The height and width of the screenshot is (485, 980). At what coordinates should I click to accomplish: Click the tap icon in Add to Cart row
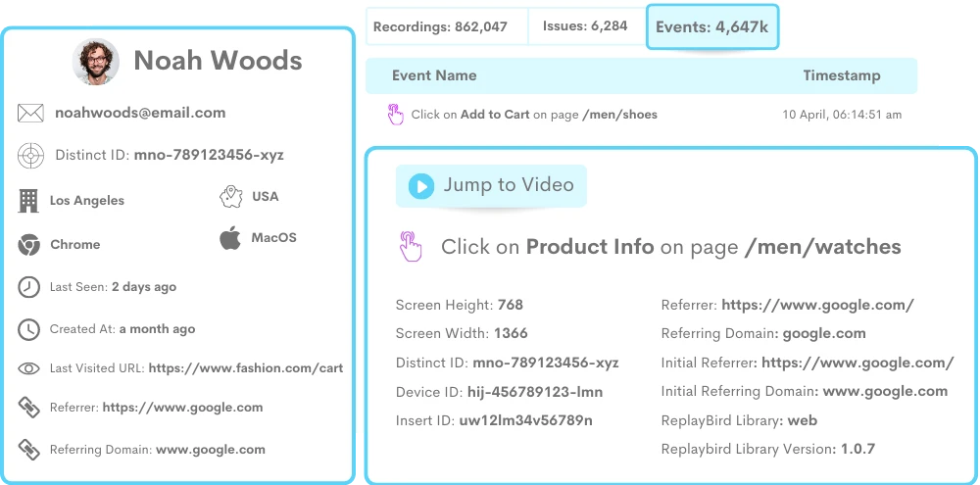coord(395,115)
